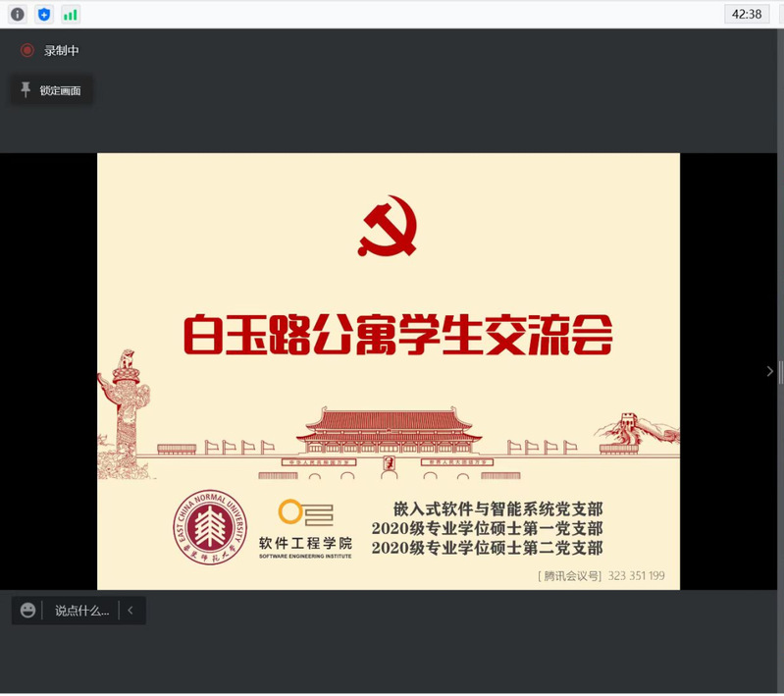Expand the side panel with right chevron

coord(769,371)
